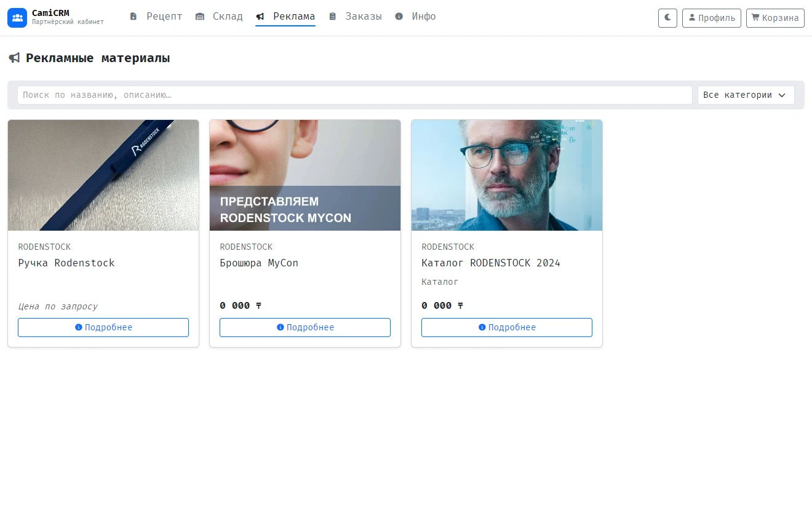Click the Заказы clipboard icon
Screen dimensions: 812x529
pyautogui.click(x=333, y=17)
